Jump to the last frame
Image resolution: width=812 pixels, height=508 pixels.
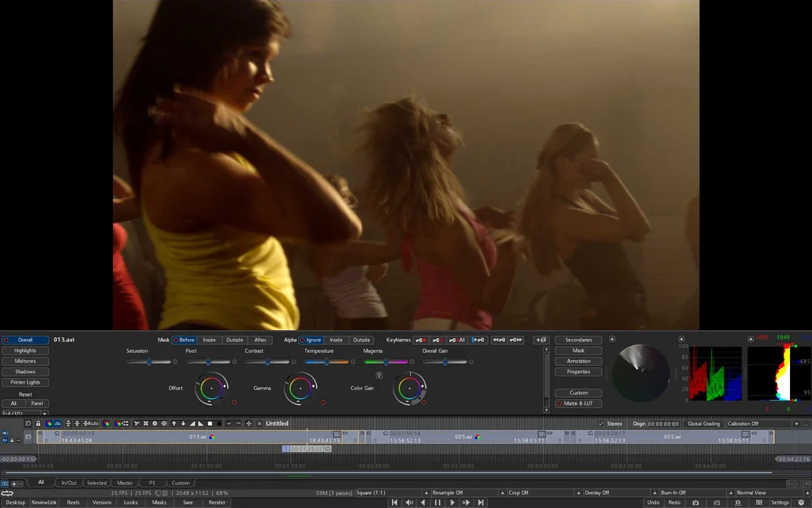tap(481, 502)
